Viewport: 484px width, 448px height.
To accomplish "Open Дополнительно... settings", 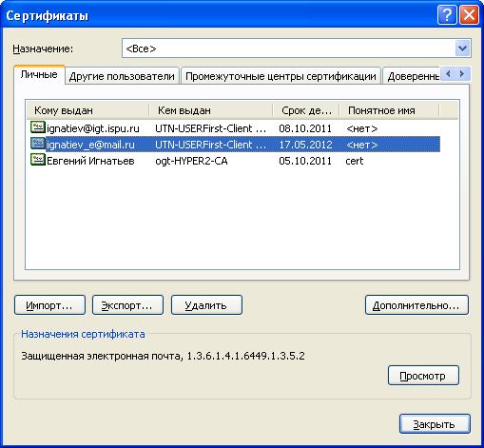I will pos(416,305).
